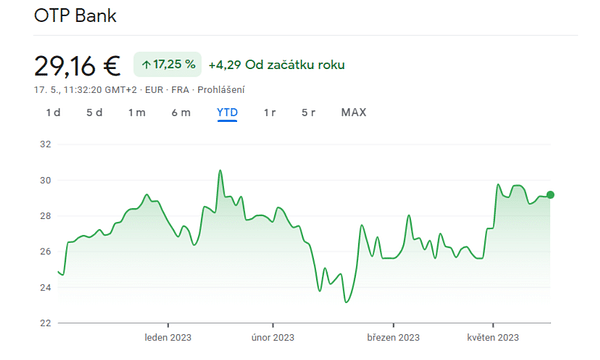Click the up arrow in percent badge
Image resolution: width=600 pixels, height=360 pixels.
(x=146, y=65)
